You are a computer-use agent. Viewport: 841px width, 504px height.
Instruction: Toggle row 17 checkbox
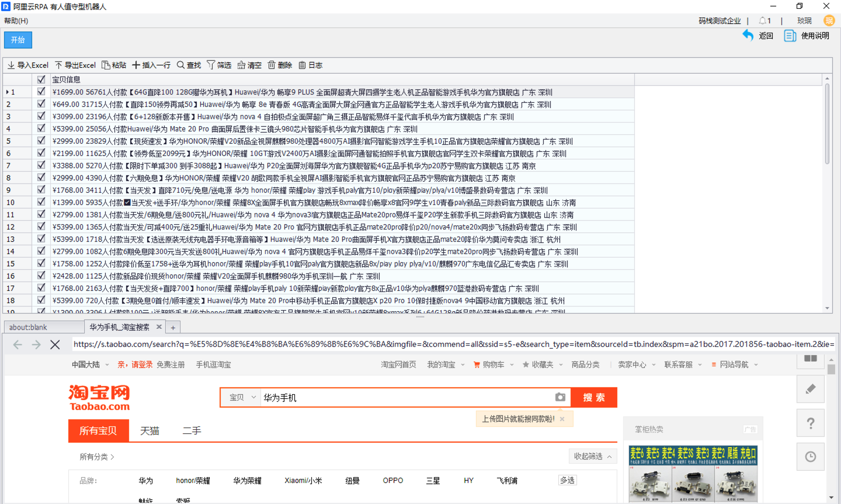(x=41, y=288)
